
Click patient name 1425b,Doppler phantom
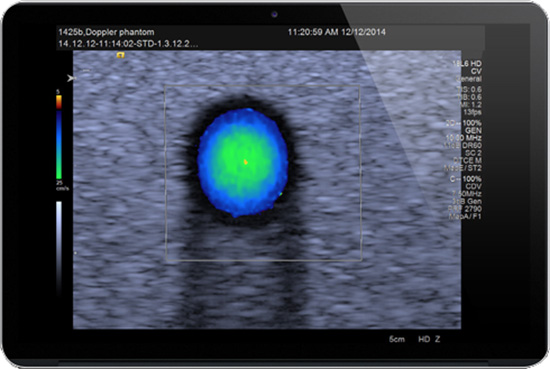pos(106,32)
